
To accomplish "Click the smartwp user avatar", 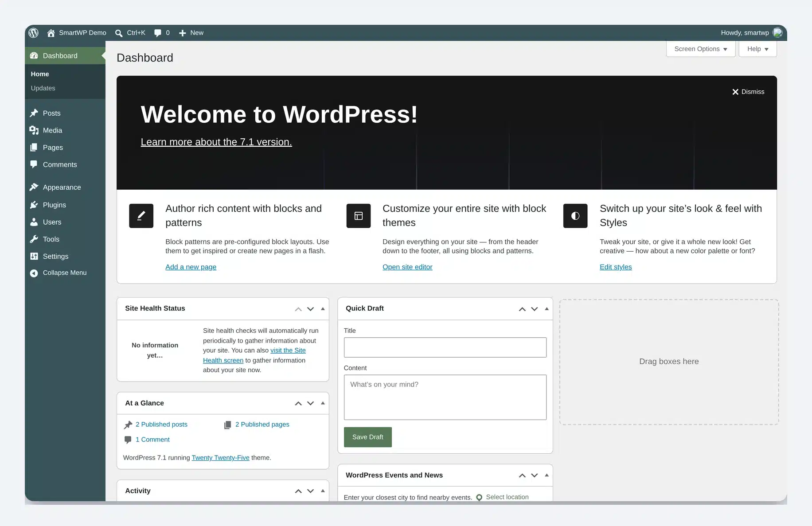I will [x=777, y=33].
